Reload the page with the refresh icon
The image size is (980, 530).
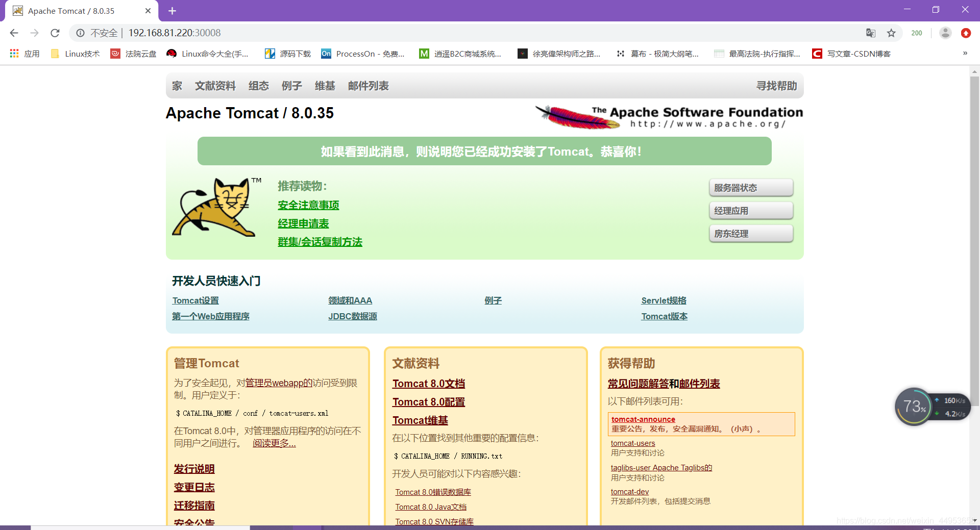(x=55, y=33)
